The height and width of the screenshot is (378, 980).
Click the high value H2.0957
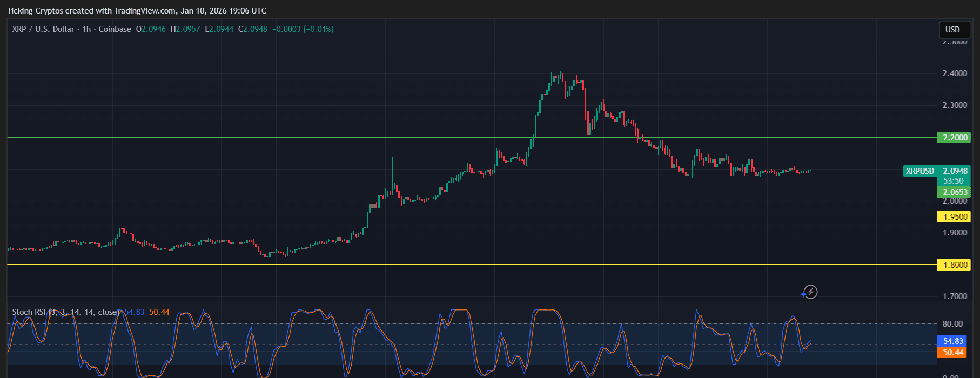(185, 29)
